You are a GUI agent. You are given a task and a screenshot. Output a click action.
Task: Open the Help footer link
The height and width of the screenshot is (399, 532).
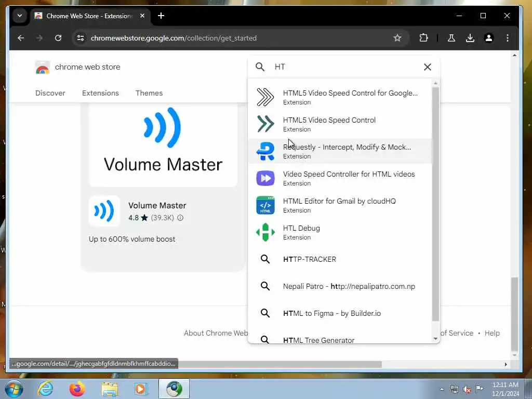click(x=492, y=333)
